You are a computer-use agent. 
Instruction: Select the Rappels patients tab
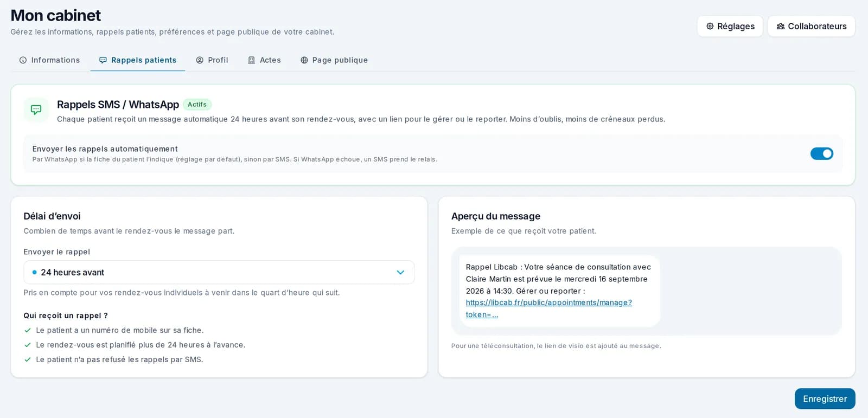pos(138,60)
